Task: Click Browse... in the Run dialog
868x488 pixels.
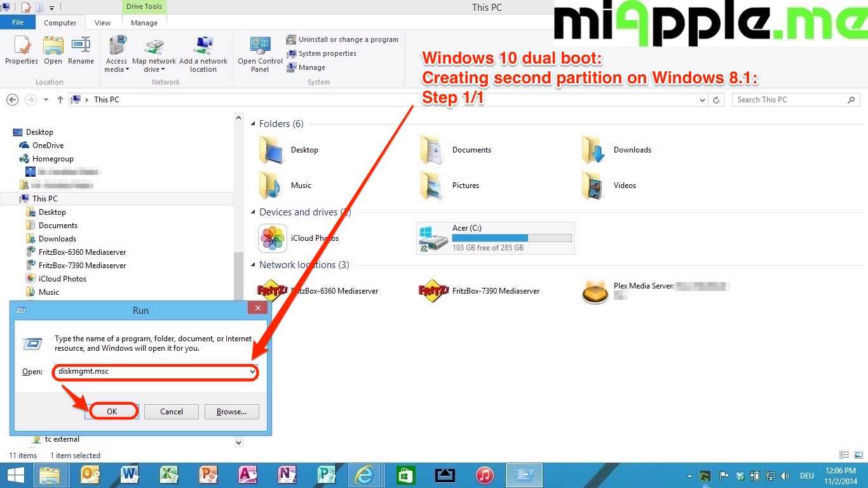Action: [x=232, y=412]
